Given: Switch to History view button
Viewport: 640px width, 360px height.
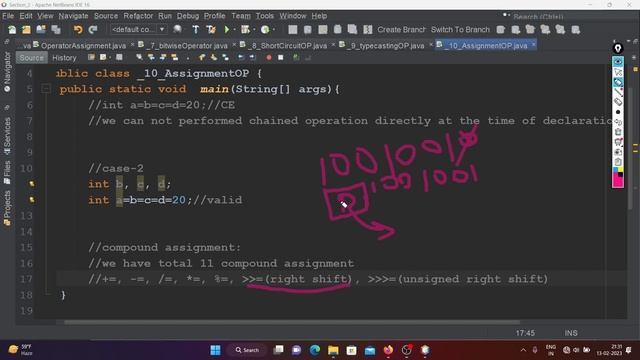Looking at the screenshot, I should pos(64,58).
